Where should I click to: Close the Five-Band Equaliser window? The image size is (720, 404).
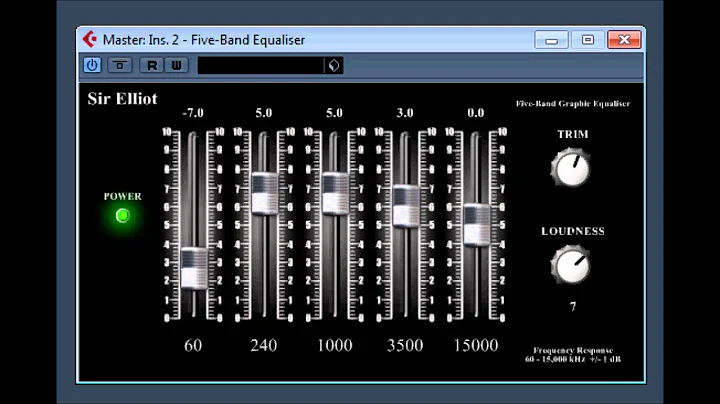click(624, 40)
